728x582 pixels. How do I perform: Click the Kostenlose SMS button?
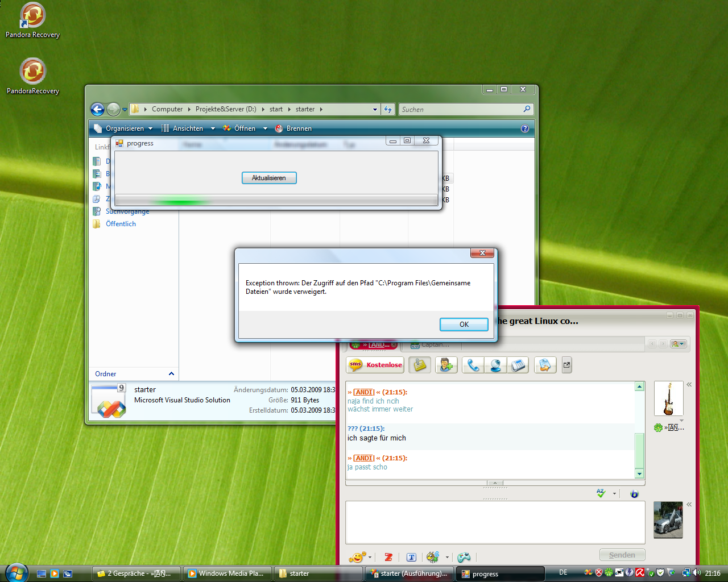pos(375,365)
